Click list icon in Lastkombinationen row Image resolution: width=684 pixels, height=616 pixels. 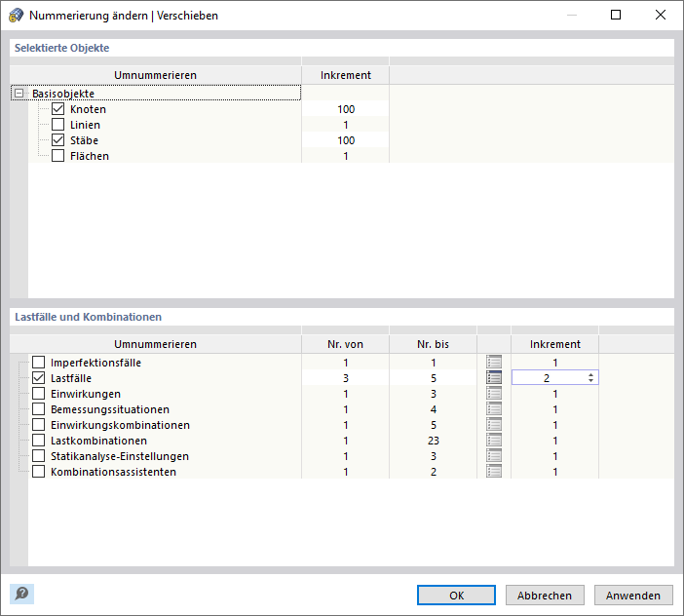[x=494, y=441]
